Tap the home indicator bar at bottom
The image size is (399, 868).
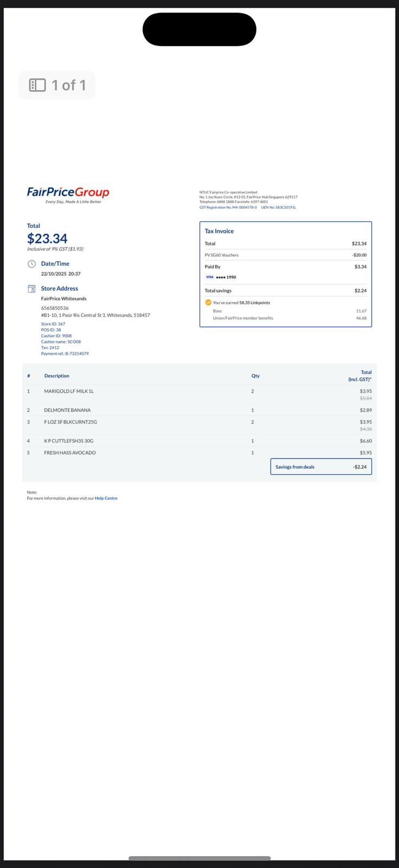pos(200,858)
